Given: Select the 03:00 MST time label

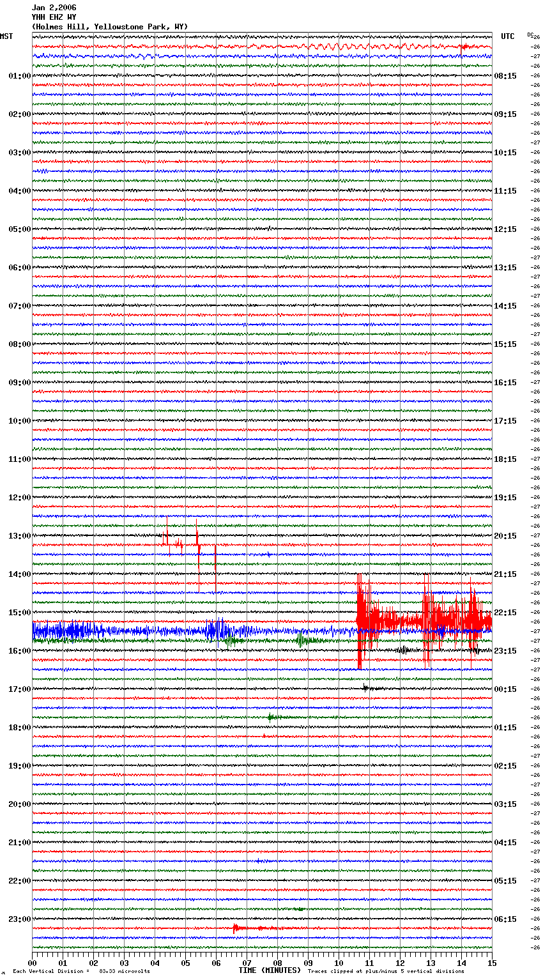Looking at the screenshot, I should pos(19,153).
